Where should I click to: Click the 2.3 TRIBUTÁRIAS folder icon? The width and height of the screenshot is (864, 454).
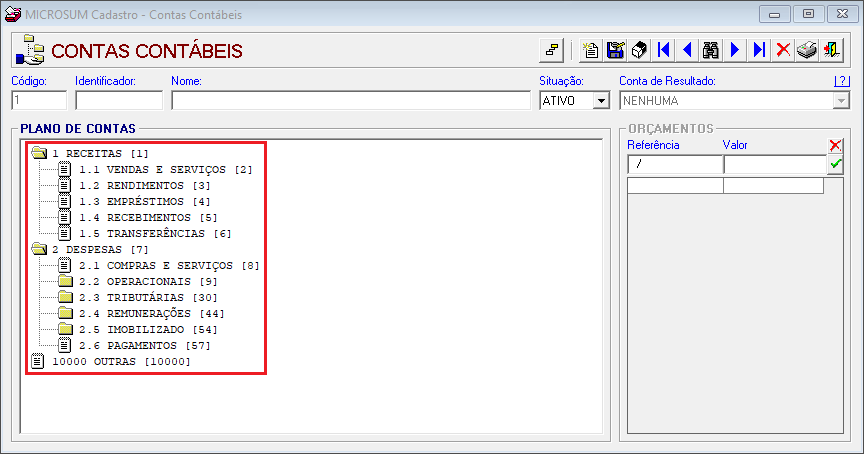(66, 297)
